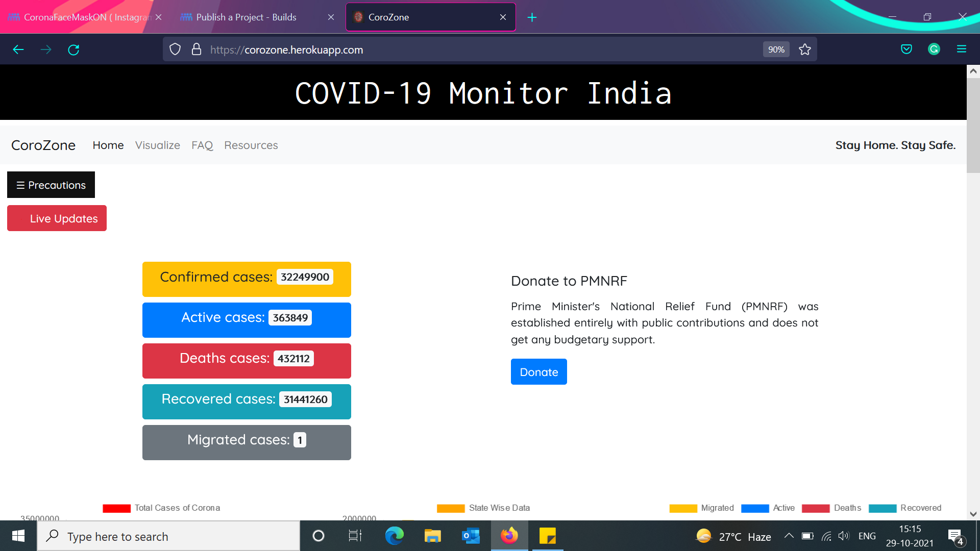The height and width of the screenshot is (551, 980).
Task: Click the Grammarly extension icon
Action: [x=934, y=49]
